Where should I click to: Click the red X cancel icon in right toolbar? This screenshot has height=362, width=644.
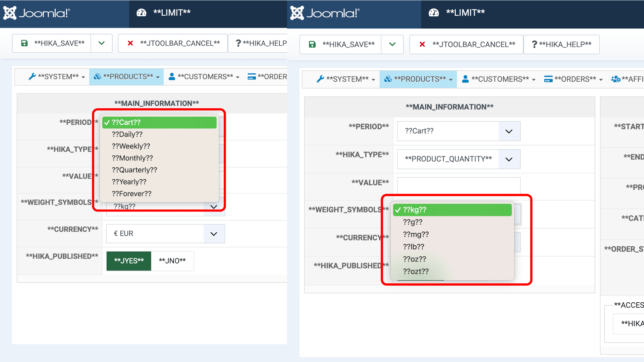point(422,44)
